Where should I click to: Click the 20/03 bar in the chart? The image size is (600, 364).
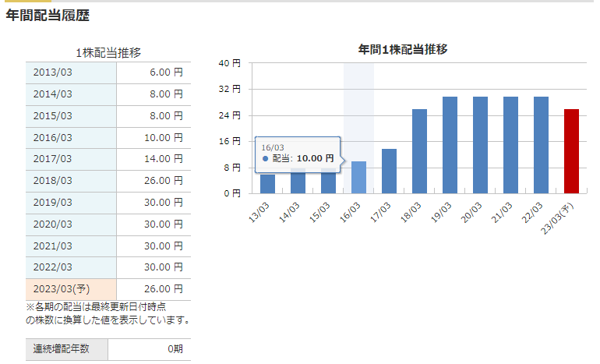pyautogui.click(x=480, y=145)
